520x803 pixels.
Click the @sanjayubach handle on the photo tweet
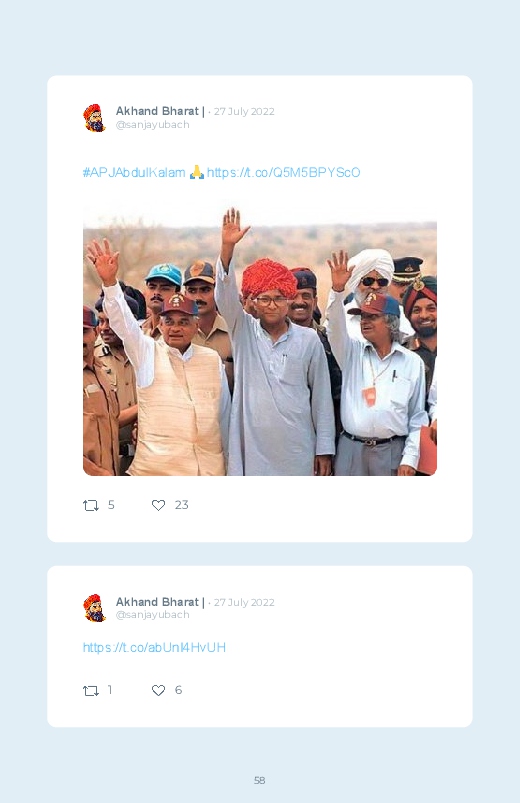[153, 125]
